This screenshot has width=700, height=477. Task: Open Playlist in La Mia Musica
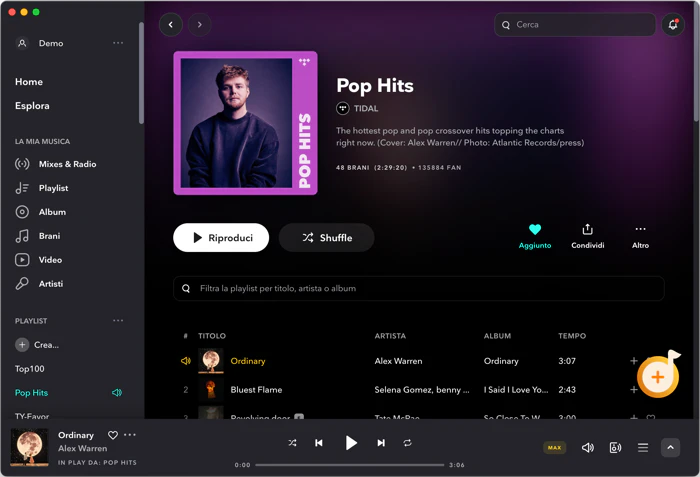pyautogui.click(x=42, y=188)
